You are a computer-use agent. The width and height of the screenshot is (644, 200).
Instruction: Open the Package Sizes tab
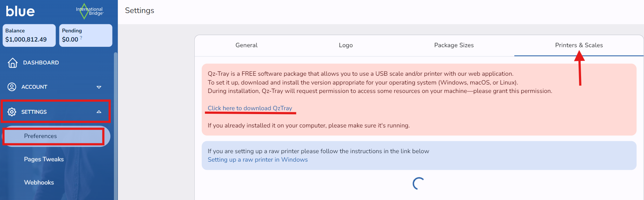454,45
